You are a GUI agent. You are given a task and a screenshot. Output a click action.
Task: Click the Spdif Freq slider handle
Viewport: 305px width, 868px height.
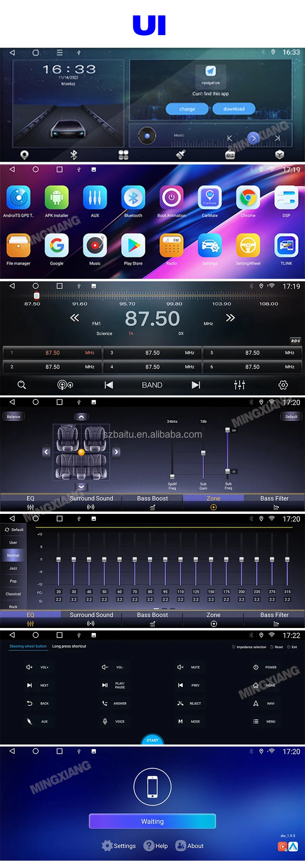point(172,476)
